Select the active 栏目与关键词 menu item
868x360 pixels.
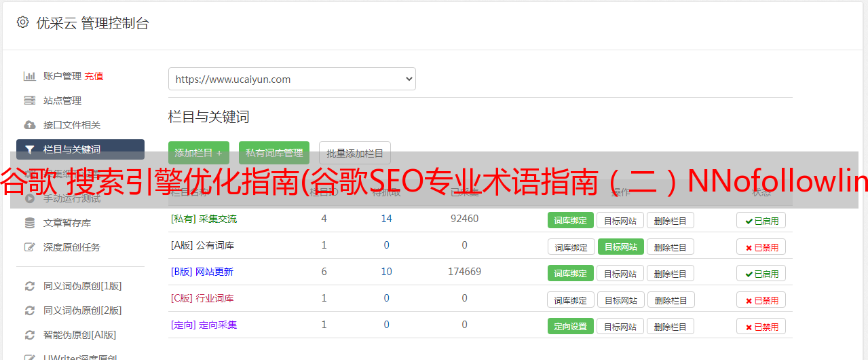tap(80, 149)
